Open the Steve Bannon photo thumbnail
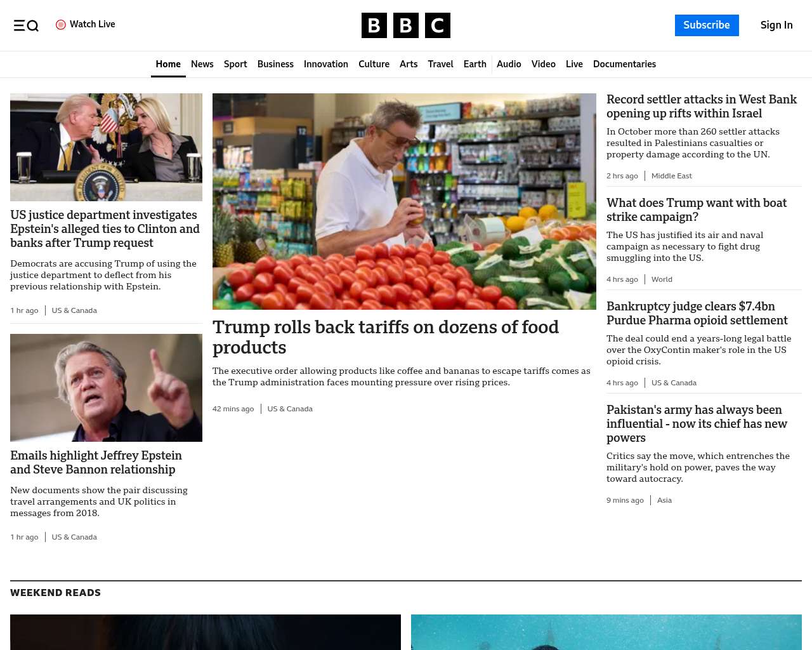812x650 pixels. [x=106, y=388]
